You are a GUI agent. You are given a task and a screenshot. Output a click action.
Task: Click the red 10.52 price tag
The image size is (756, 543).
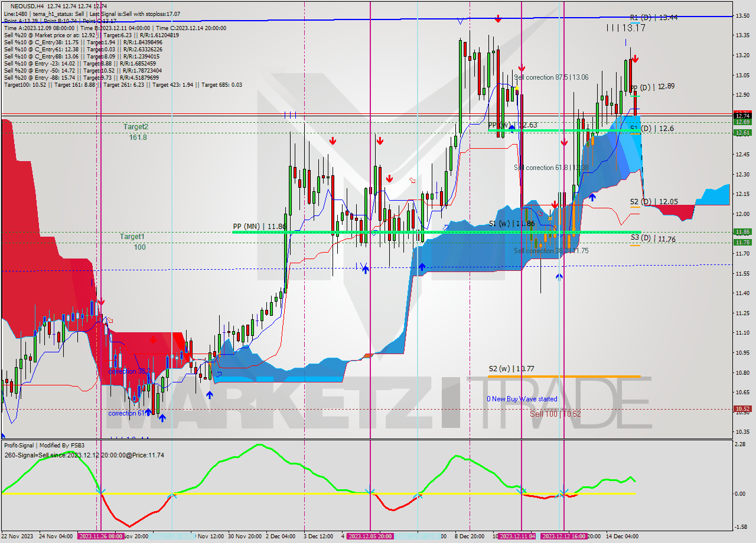point(742,409)
